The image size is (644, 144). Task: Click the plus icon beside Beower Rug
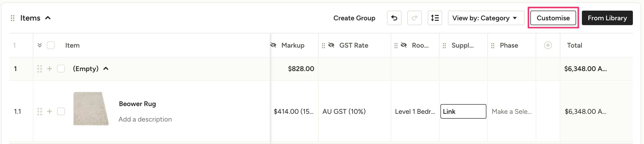coord(50,111)
